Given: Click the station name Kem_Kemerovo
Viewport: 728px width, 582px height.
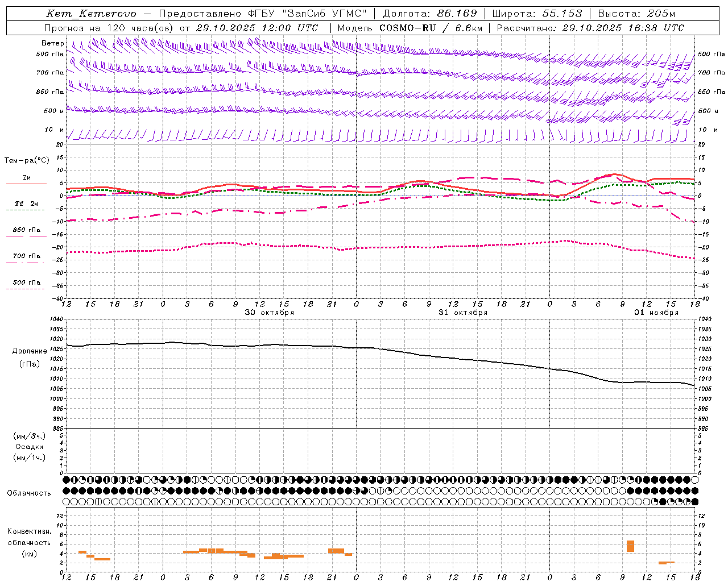Looking at the screenshot, I should tap(91, 14).
